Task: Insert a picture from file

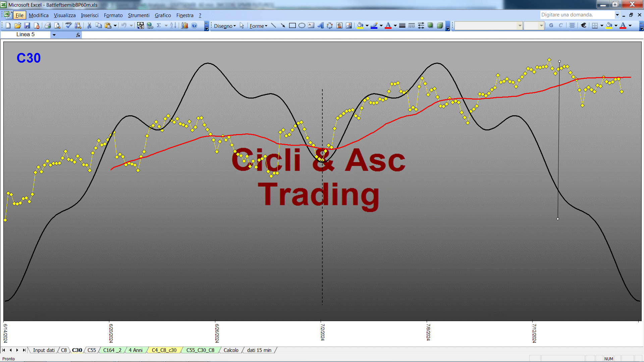Action: pyautogui.click(x=349, y=25)
